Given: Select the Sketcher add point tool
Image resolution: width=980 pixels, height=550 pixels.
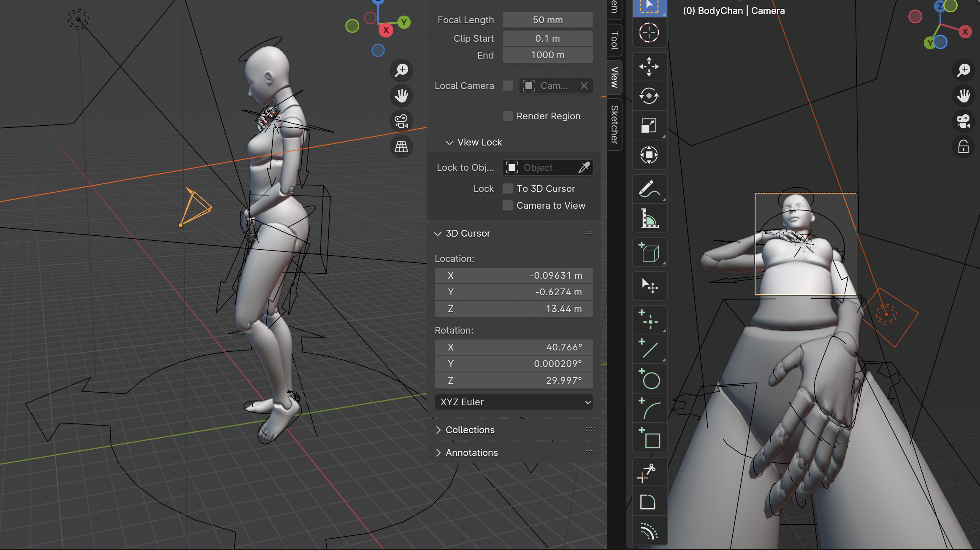Looking at the screenshot, I should [x=649, y=320].
